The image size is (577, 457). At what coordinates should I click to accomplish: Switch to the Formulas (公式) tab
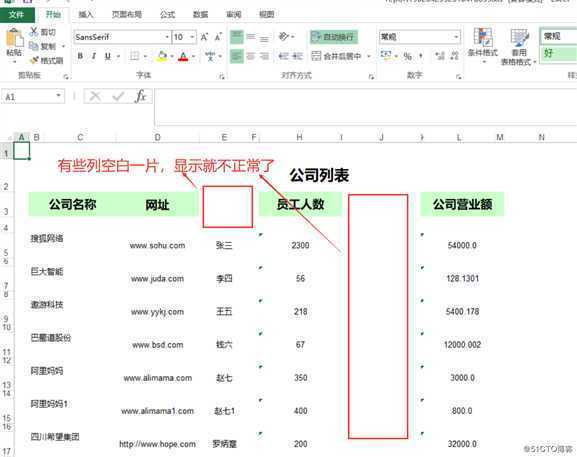(167, 14)
